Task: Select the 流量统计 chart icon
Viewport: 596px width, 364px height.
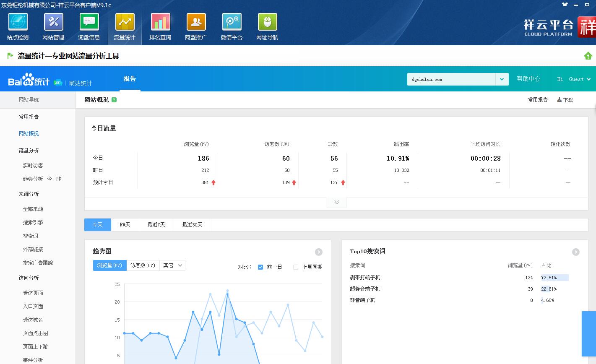Action: coord(125,22)
